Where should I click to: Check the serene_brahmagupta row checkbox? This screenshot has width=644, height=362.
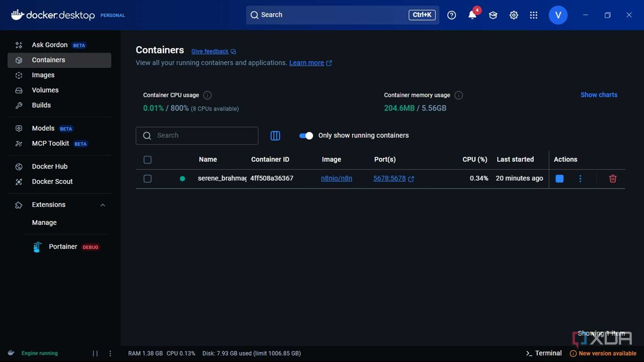[x=147, y=178]
